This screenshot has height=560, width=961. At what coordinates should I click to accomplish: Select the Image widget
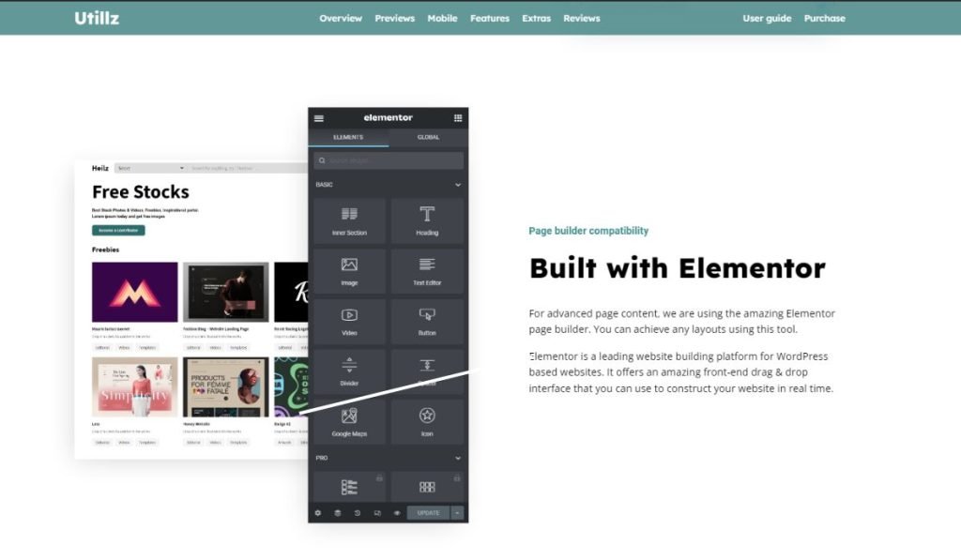pyautogui.click(x=349, y=271)
